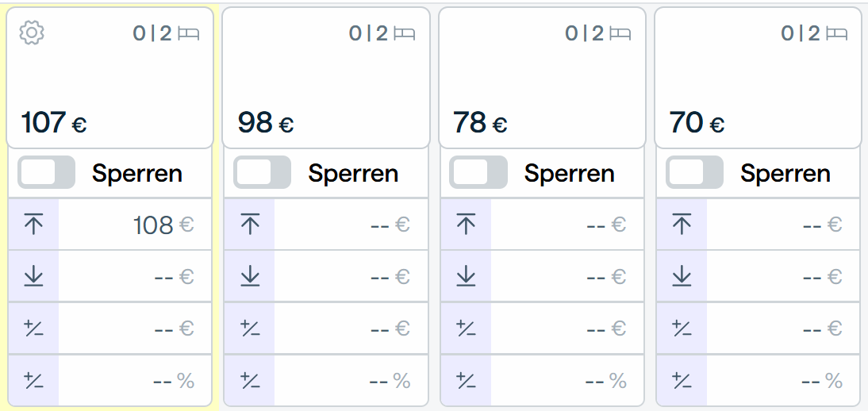Toggle Sperren switch for the 107 € room
The width and height of the screenshot is (868, 411).
point(47,172)
